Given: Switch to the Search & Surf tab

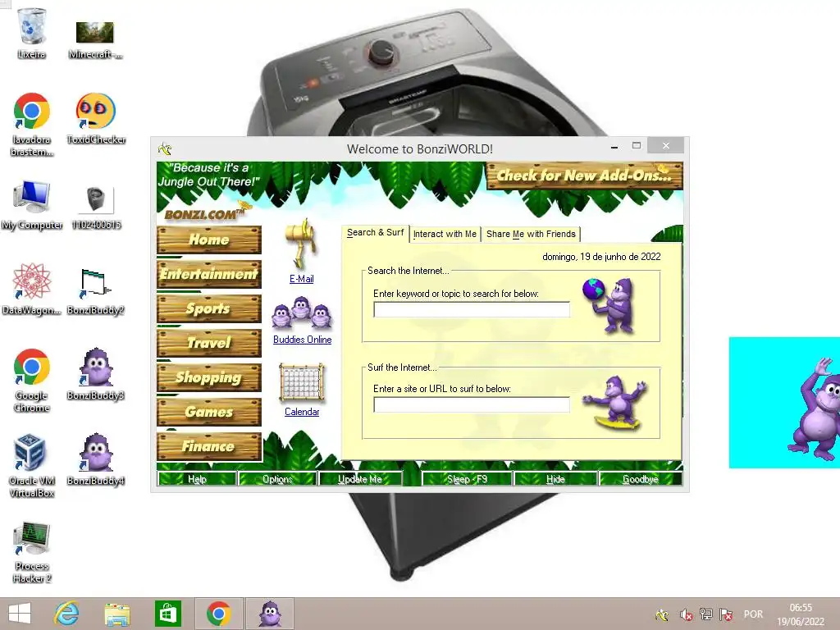Looking at the screenshot, I should point(375,232).
